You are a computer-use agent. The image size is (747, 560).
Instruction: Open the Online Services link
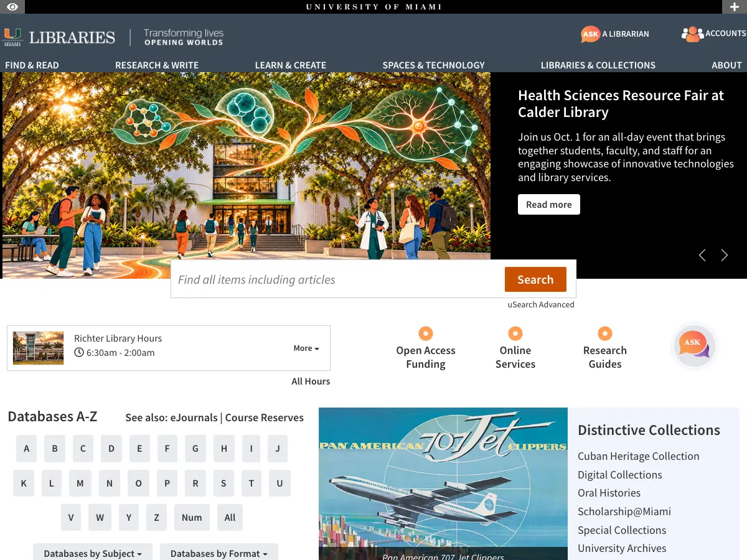pyautogui.click(x=515, y=357)
